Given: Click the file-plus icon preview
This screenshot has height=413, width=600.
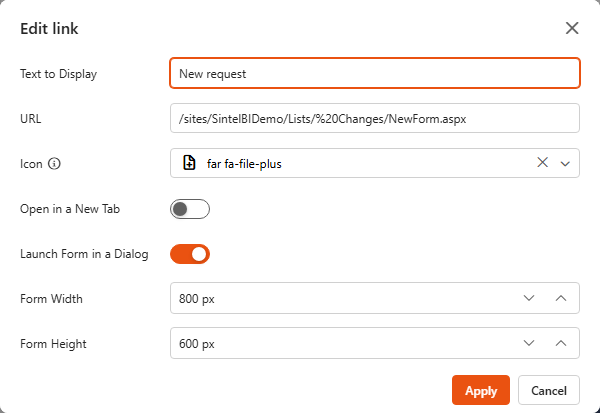Looking at the screenshot, I should [189, 163].
